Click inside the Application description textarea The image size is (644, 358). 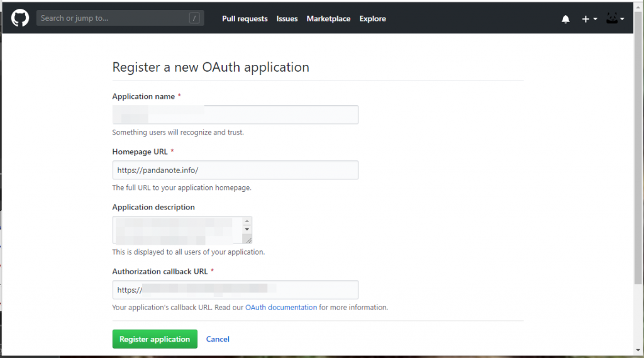pos(177,230)
